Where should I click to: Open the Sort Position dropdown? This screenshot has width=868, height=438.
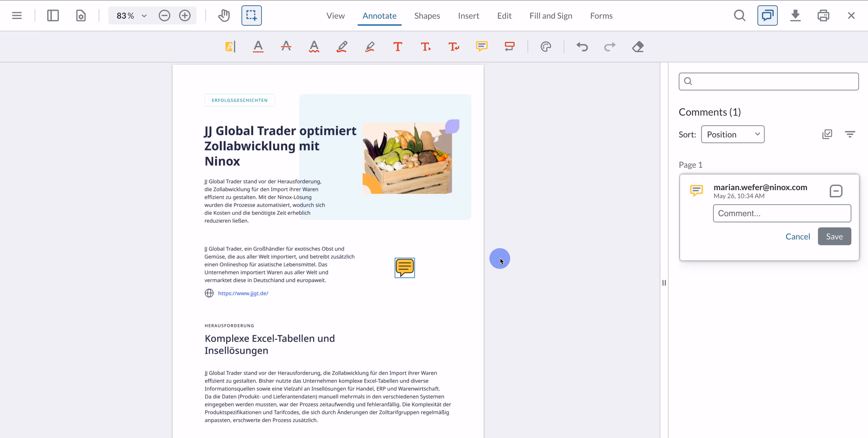pos(733,134)
